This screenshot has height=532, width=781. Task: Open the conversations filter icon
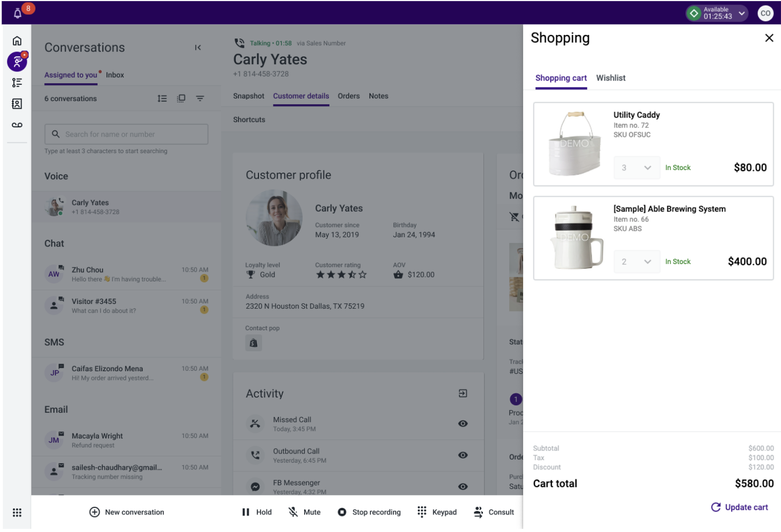coord(200,99)
